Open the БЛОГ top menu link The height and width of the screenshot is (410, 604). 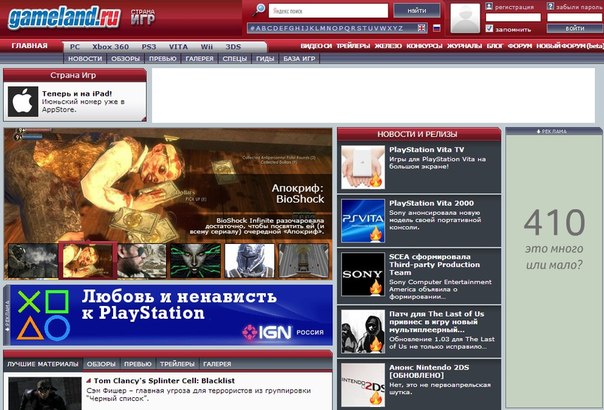pos(495,46)
